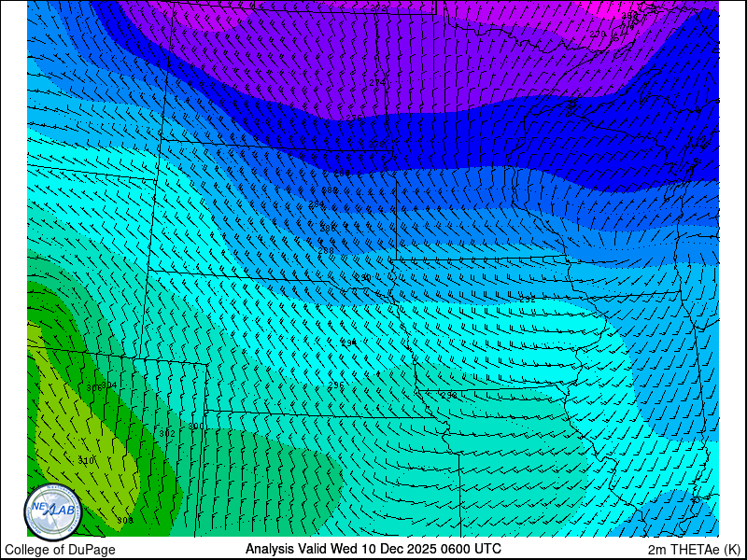Select the 306 contour label
The width and height of the screenshot is (747, 560).
[94, 388]
